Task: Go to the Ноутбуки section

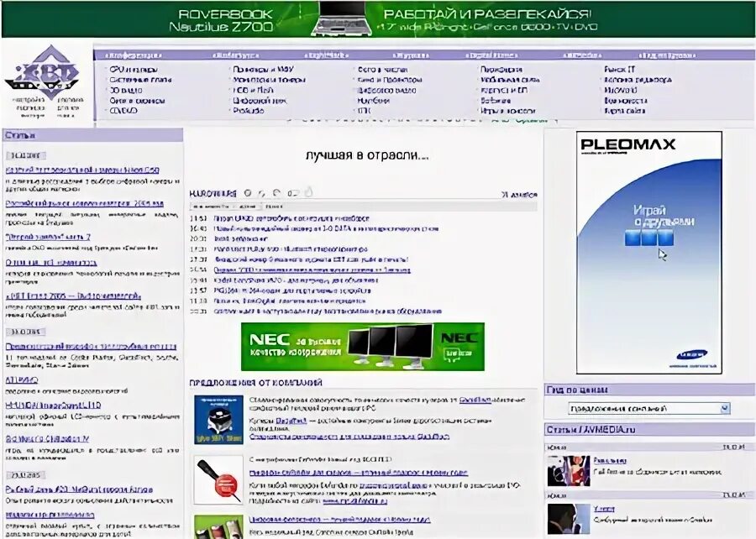Action: point(374,100)
